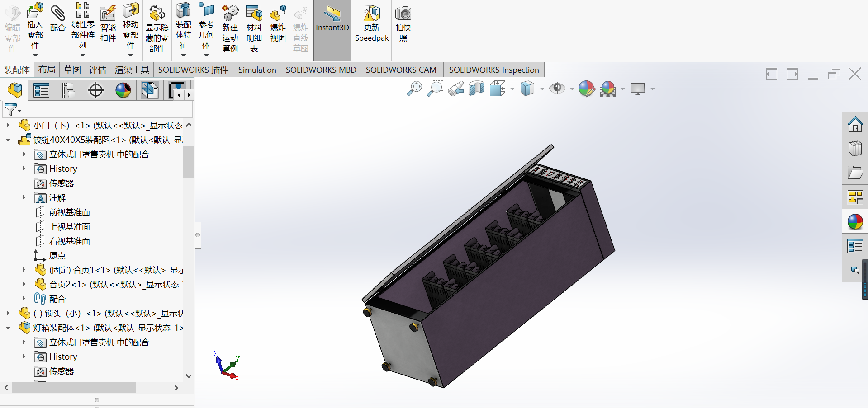
Task: Click the Previous View icon
Action: coord(456,89)
